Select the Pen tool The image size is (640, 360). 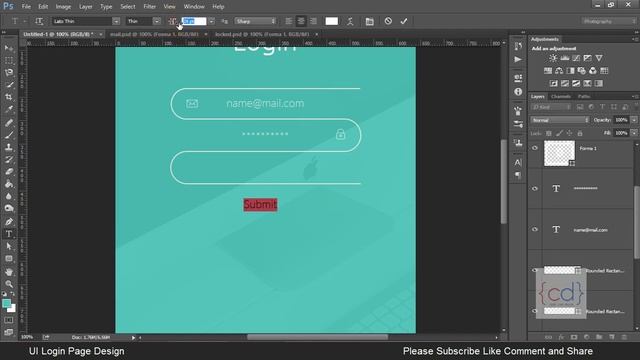pyautogui.click(x=9, y=222)
